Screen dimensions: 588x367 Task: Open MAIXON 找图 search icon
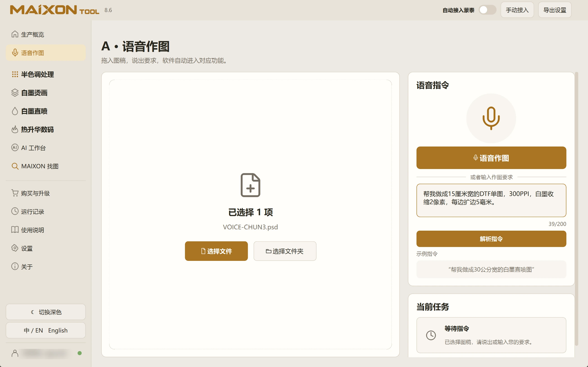point(15,166)
